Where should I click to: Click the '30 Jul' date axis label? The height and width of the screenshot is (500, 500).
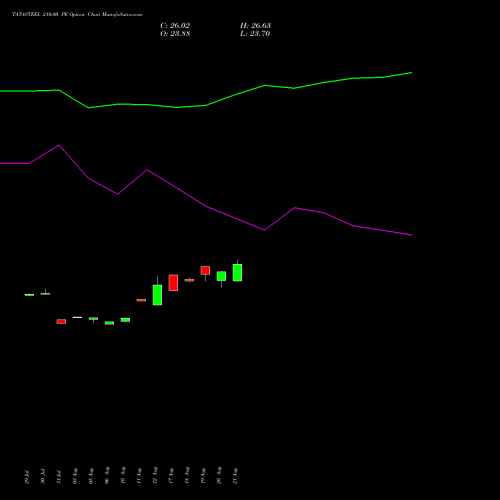(43, 476)
